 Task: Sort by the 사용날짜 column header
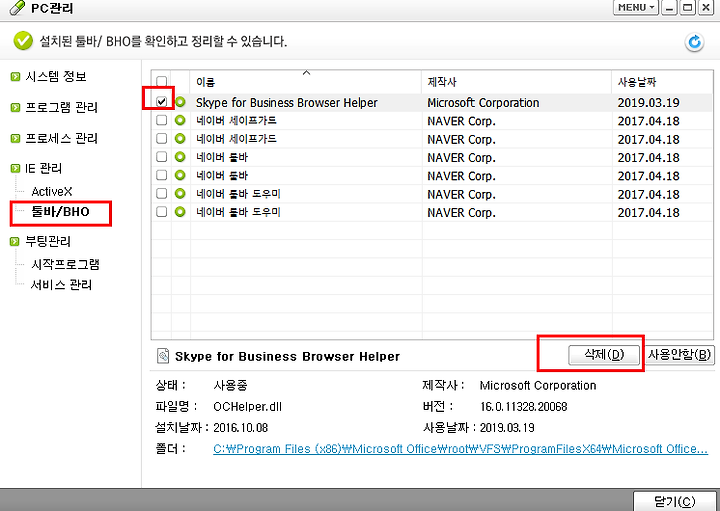662,82
